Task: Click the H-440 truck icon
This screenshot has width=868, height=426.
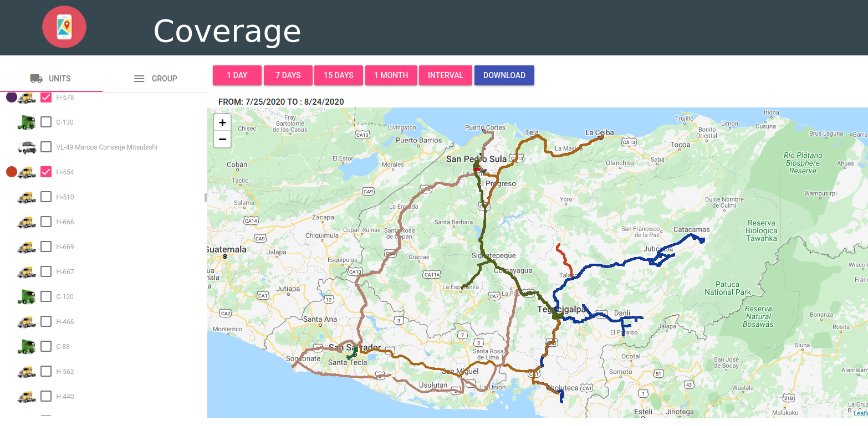Action: pos(27,397)
